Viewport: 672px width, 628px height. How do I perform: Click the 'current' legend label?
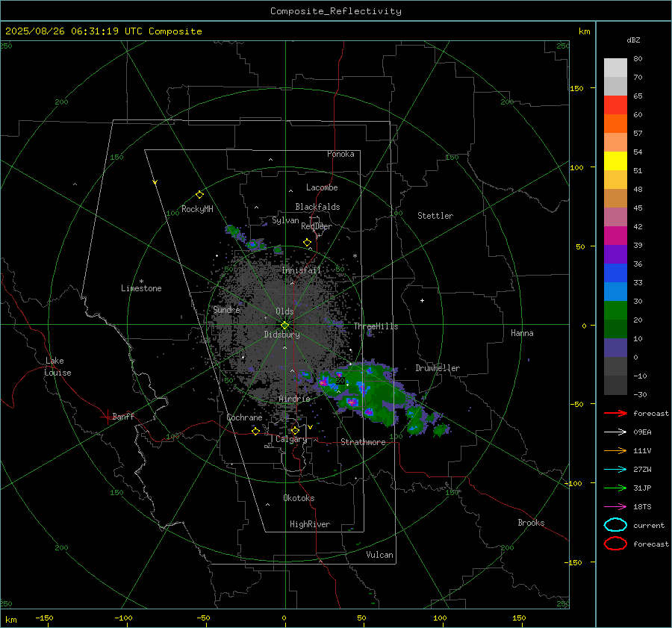tap(648, 525)
